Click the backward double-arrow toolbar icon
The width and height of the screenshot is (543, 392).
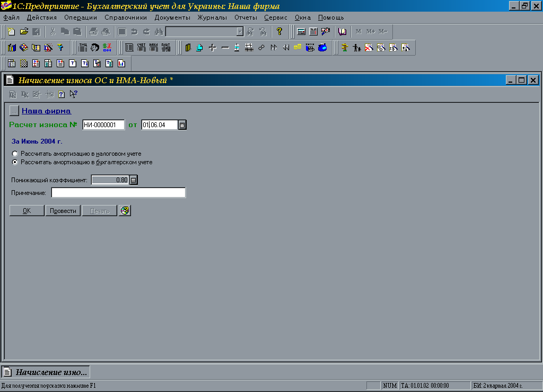pos(286,47)
